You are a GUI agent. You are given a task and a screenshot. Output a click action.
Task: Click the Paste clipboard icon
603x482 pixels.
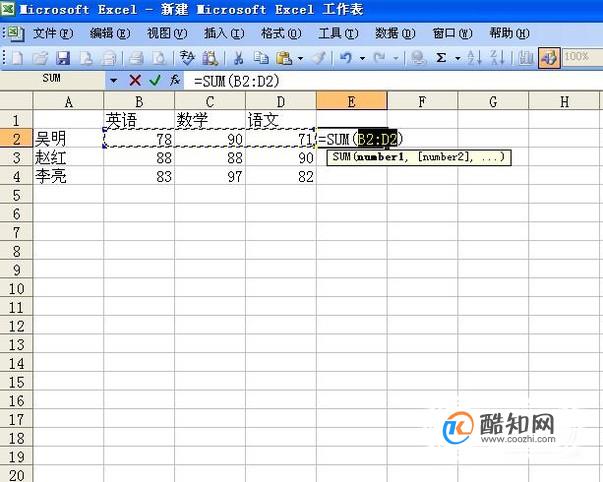coord(284,58)
